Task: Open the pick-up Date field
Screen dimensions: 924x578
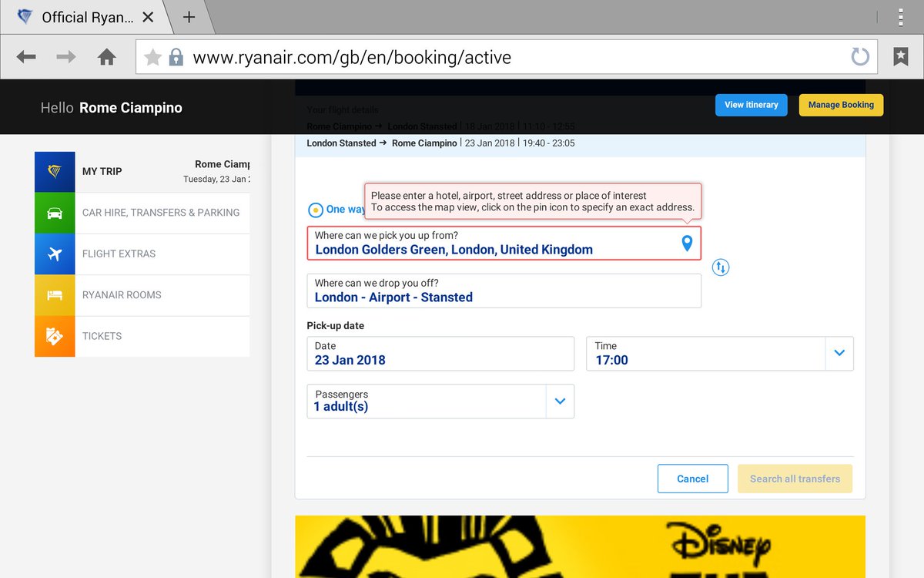Action: click(440, 353)
